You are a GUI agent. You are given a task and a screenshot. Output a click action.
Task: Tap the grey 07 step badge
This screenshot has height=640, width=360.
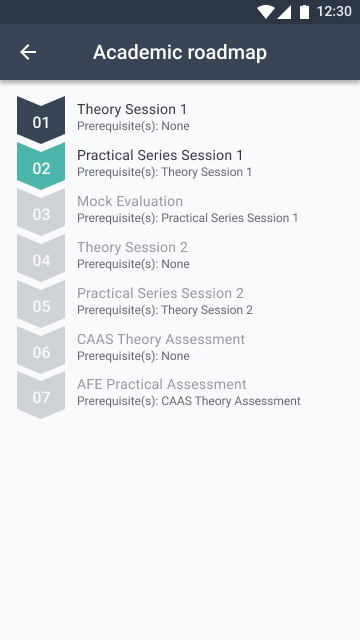pyautogui.click(x=41, y=395)
